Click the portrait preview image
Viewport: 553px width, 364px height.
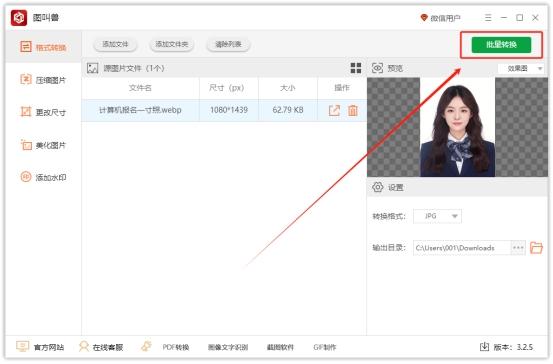click(457, 128)
